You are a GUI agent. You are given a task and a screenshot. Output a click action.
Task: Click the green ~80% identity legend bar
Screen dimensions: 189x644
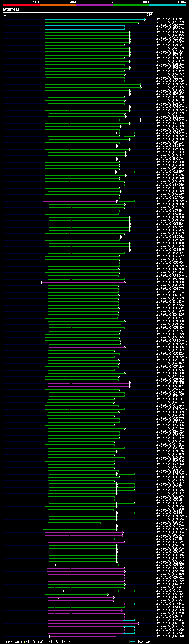tap(131, 5)
